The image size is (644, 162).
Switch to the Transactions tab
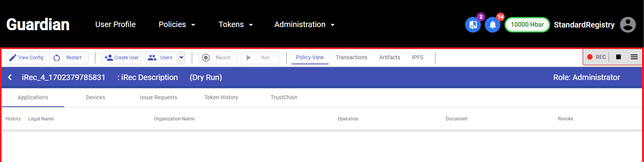[351, 57]
